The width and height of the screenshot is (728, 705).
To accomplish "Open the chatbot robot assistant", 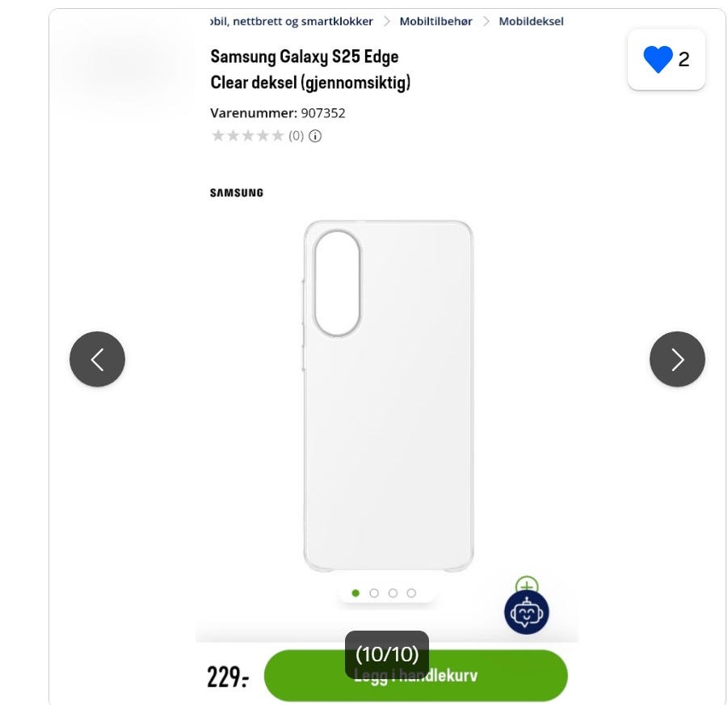I will tap(527, 613).
